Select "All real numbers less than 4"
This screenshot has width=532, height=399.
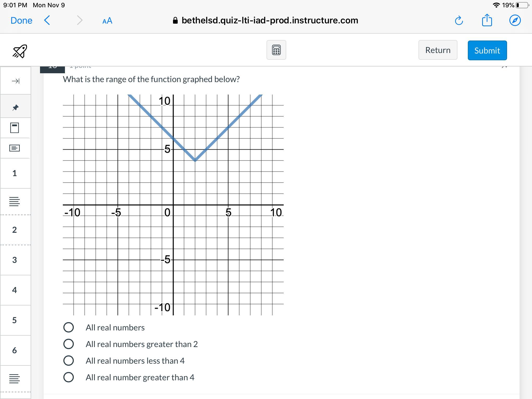pos(69,361)
